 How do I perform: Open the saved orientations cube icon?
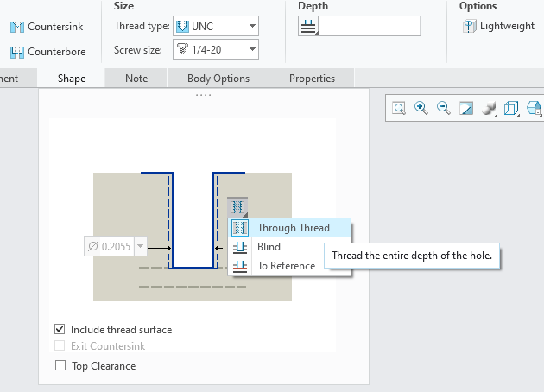pyautogui.click(x=511, y=108)
